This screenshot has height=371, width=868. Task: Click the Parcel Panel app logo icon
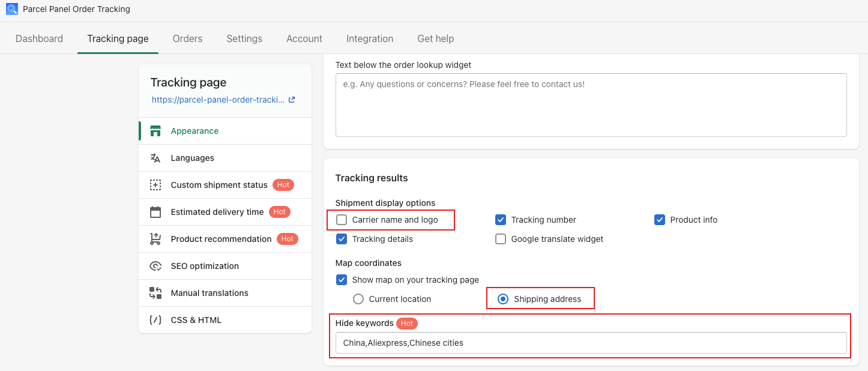(x=12, y=9)
